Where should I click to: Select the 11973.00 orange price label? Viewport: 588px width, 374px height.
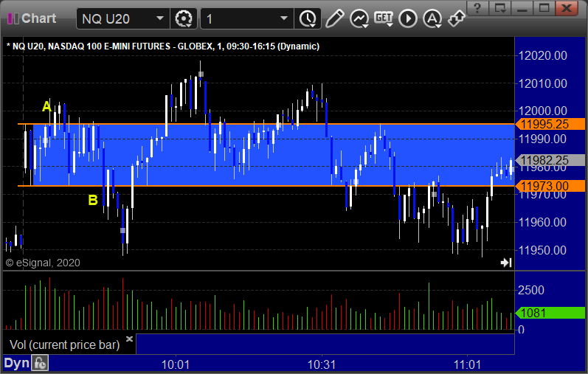click(550, 186)
